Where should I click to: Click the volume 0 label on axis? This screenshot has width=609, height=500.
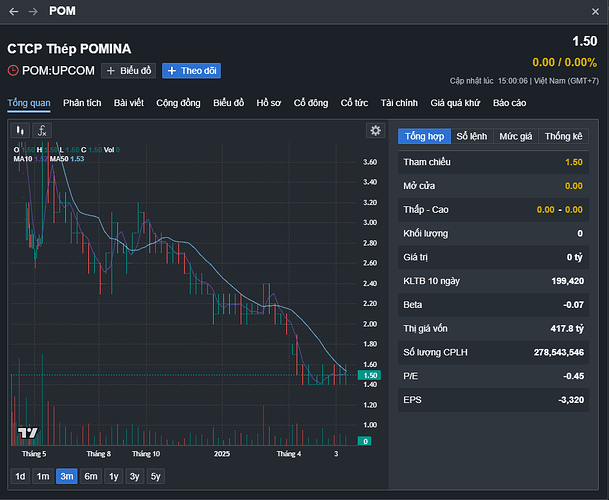368,441
